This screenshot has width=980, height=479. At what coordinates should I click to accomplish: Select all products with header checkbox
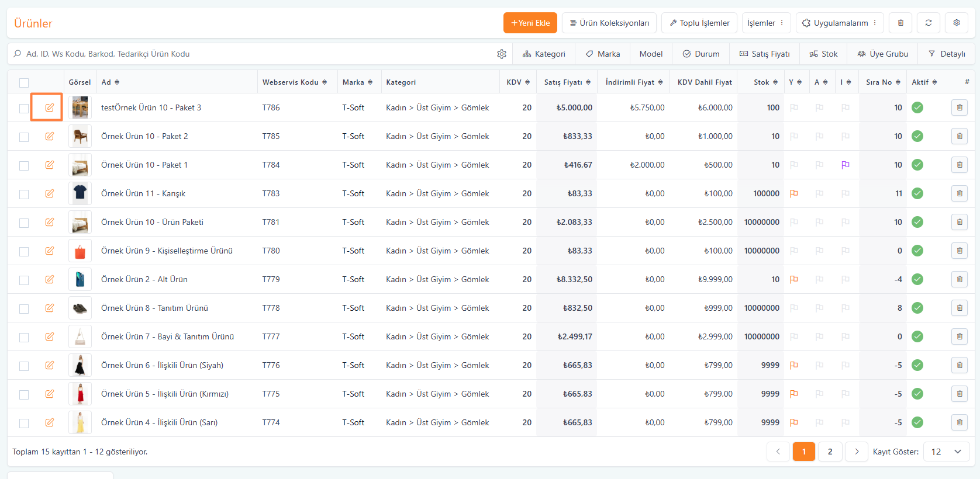point(24,83)
